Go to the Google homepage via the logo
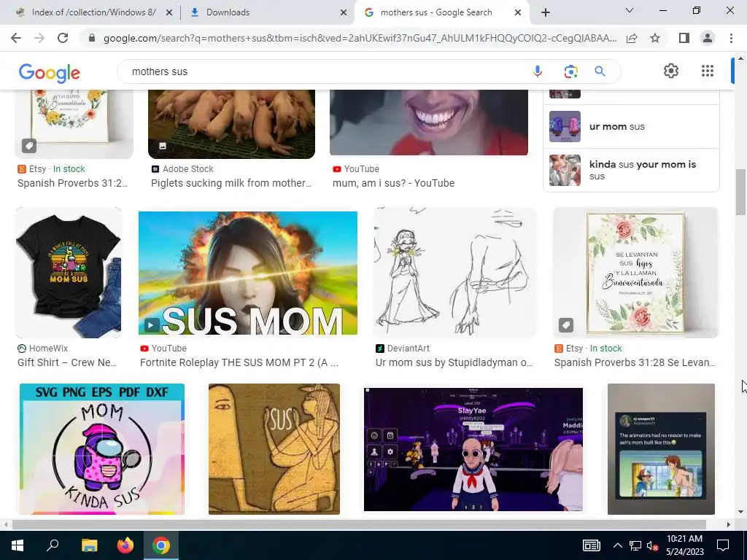This screenshot has height=560, width=747. pos(50,72)
